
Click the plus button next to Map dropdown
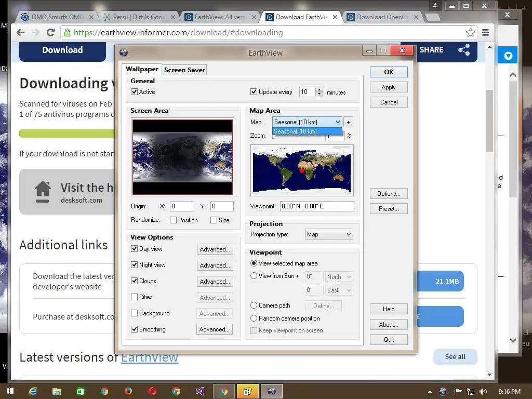tap(348, 122)
